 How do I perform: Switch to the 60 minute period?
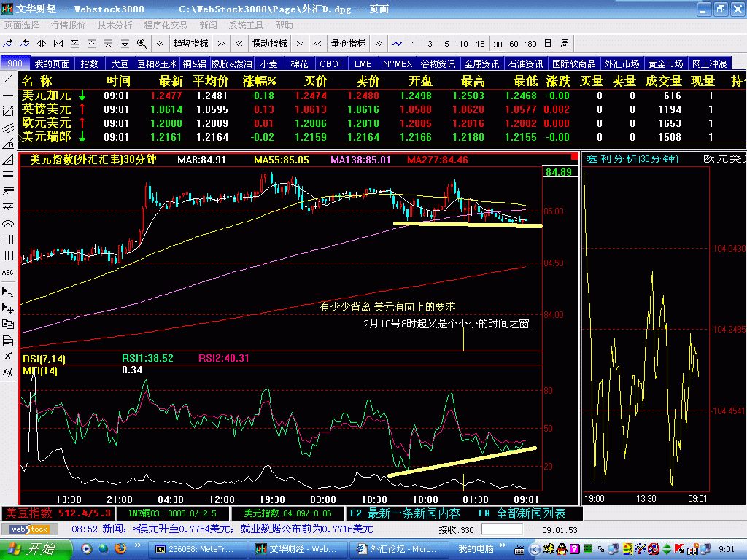pos(514,43)
